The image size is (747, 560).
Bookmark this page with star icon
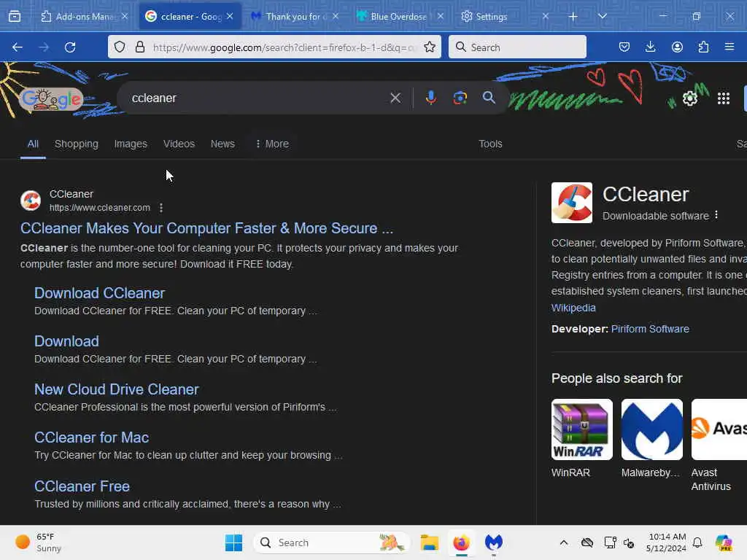(x=430, y=47)
